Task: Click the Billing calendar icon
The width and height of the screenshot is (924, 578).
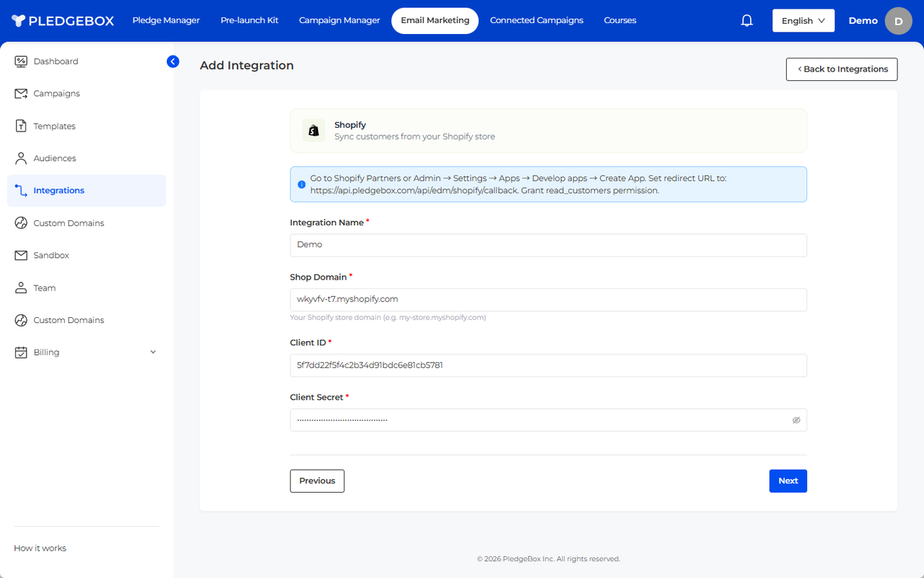Action: [21, 353]
